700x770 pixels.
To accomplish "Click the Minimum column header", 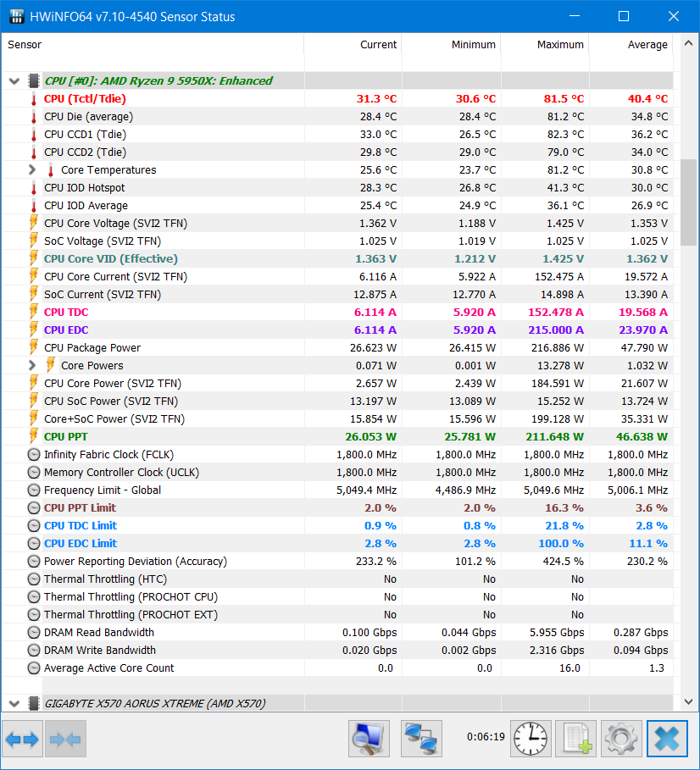I will tap(452, 45).
